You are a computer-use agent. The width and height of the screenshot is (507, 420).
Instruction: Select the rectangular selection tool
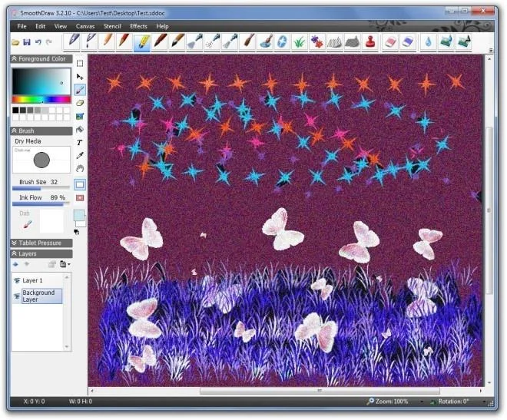pyautogui.click(x=80, y=63)
